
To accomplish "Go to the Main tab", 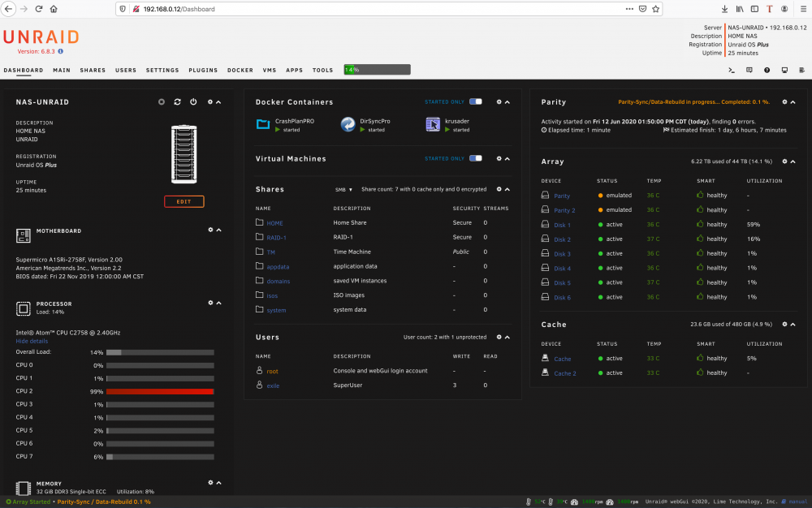I will coord(62,71).
